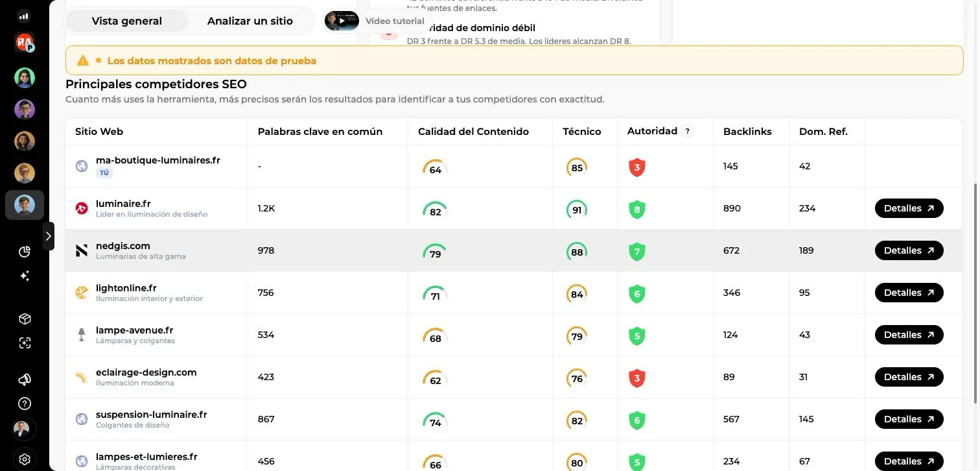Image resolution: width=980 pixels, height=471 pixels.
Task: Select the brown-haired avatar in the sidebar
Action: 25,141
